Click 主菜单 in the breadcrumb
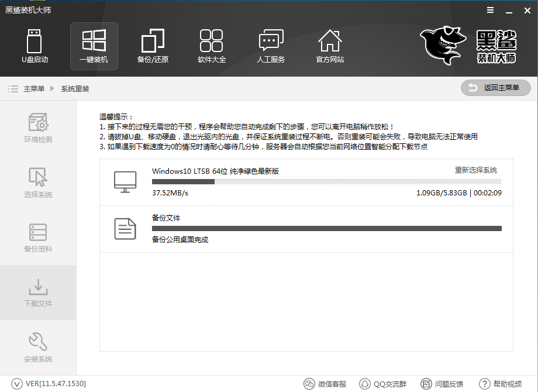The height and width of the screenshot is (392, 538). pyautogui.click(x=34, y=89)
